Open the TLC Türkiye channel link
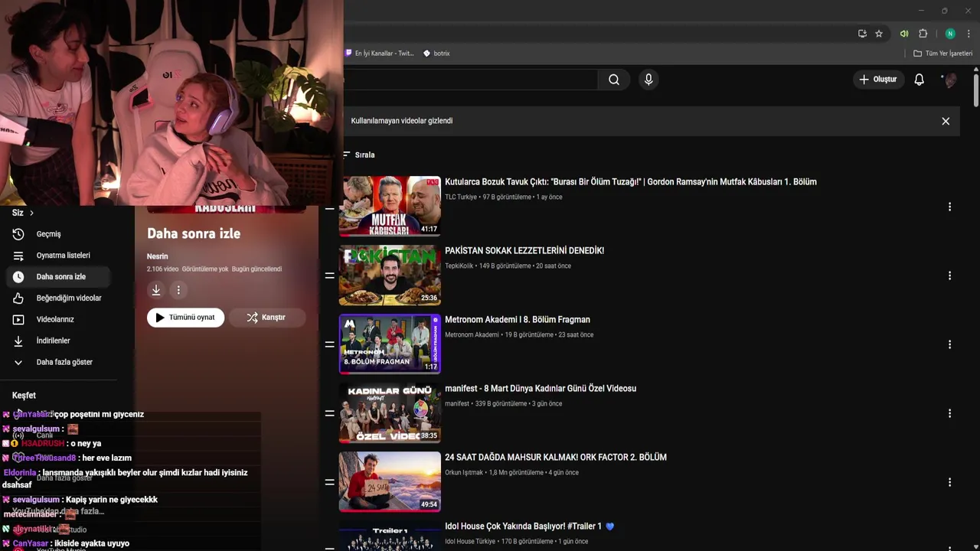Image resolution: width=980 pixels, height=551 pixels. tap(461, 197)
